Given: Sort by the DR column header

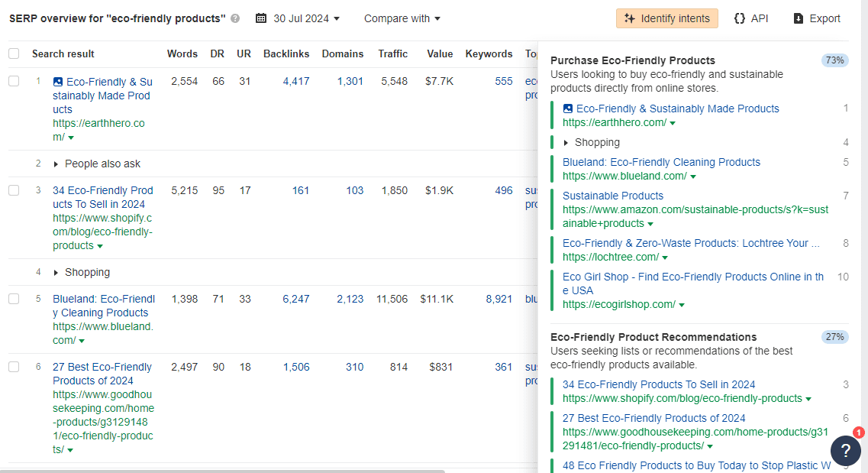Looking at the screenshot, I should click(x=217, y=53).
